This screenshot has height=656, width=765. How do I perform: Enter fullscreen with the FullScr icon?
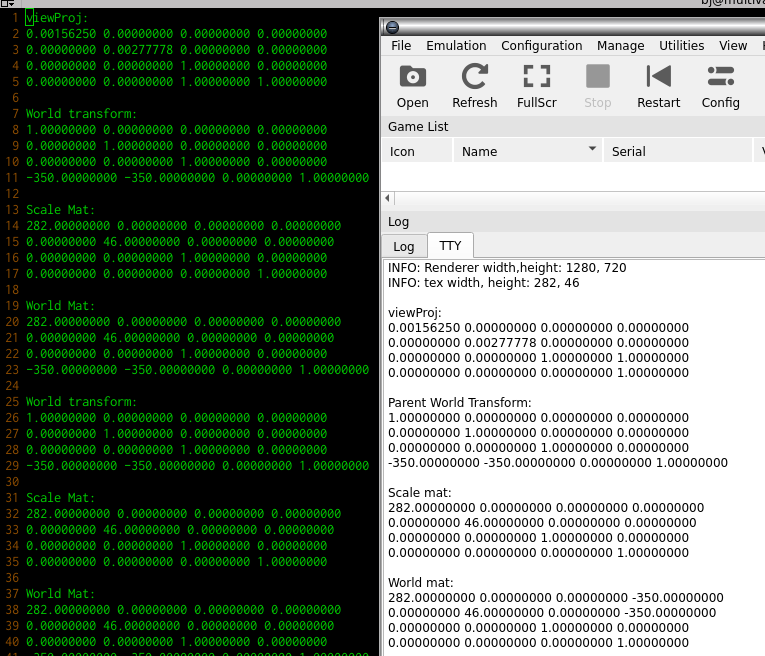pyautogui.click(x=536, y=78)
